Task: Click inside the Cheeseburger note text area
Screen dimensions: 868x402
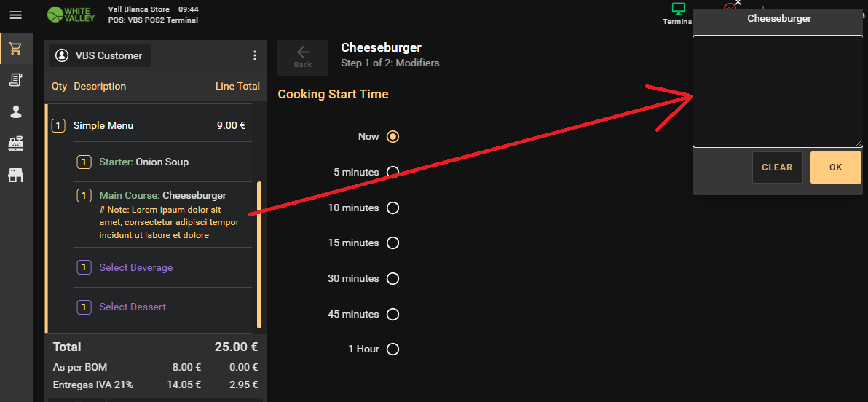Action: click(777, 91)
